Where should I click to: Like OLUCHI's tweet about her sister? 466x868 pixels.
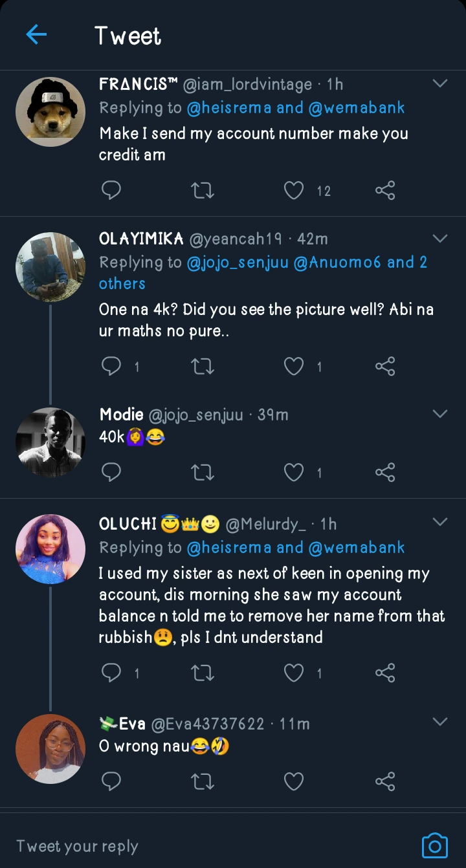294,673
